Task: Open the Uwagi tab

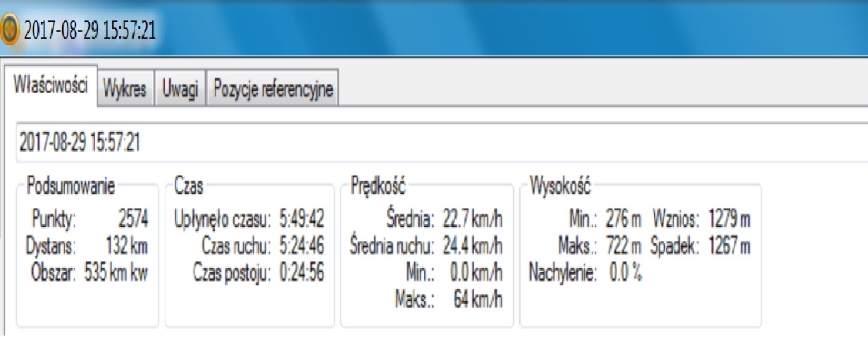Action: pyautogui.click(x=179, y=90)
